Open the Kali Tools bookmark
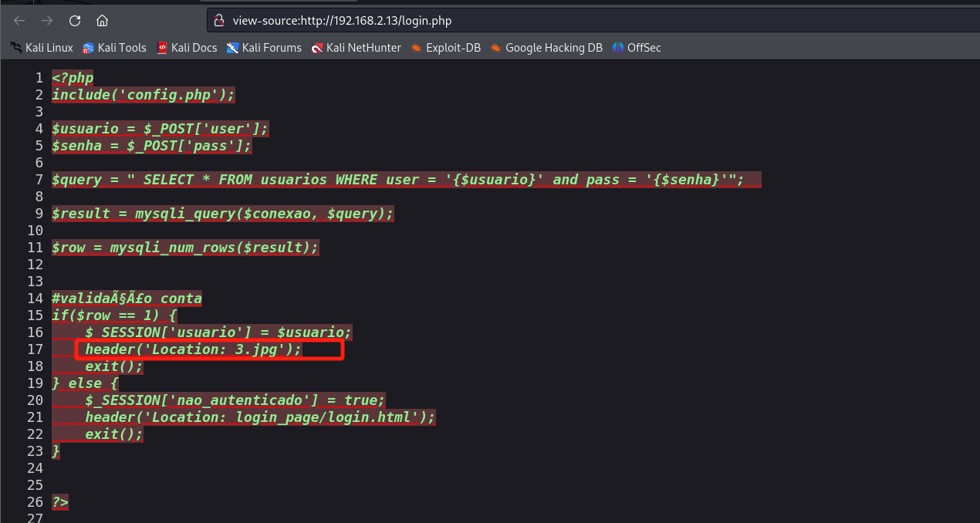 point(114,48)
